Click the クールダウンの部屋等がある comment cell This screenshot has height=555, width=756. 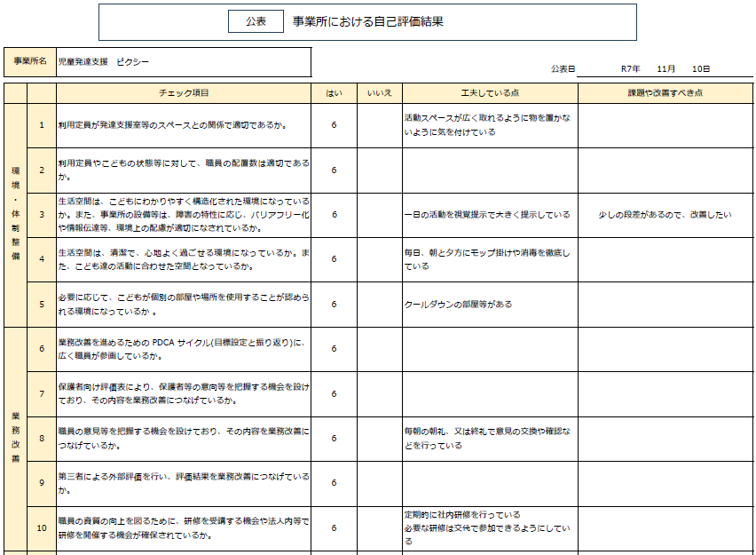490,304
